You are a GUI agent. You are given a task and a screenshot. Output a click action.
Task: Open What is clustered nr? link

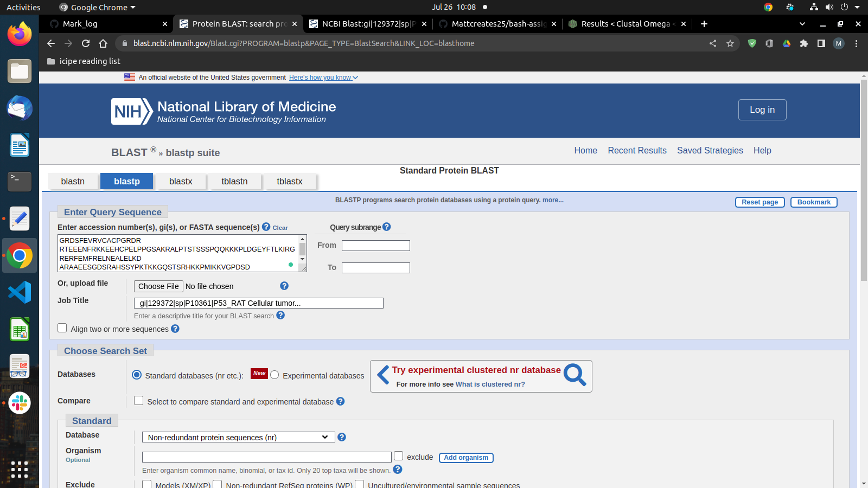click(x=490, y=384)
